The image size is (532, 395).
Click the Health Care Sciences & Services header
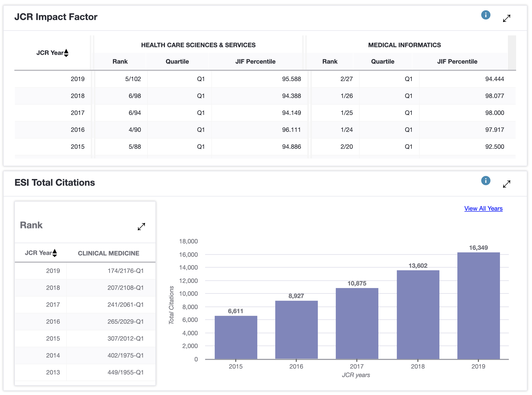198,45
